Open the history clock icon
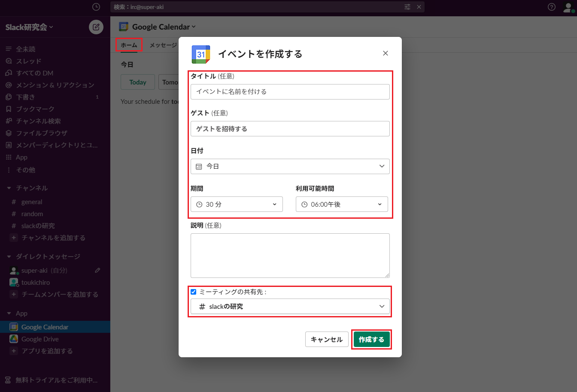This screenshot has width=577, height=392. (x=96, y=7)
